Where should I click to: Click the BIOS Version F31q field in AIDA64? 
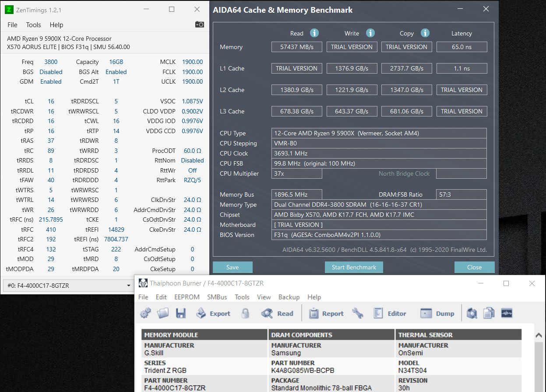pos(379,235)
